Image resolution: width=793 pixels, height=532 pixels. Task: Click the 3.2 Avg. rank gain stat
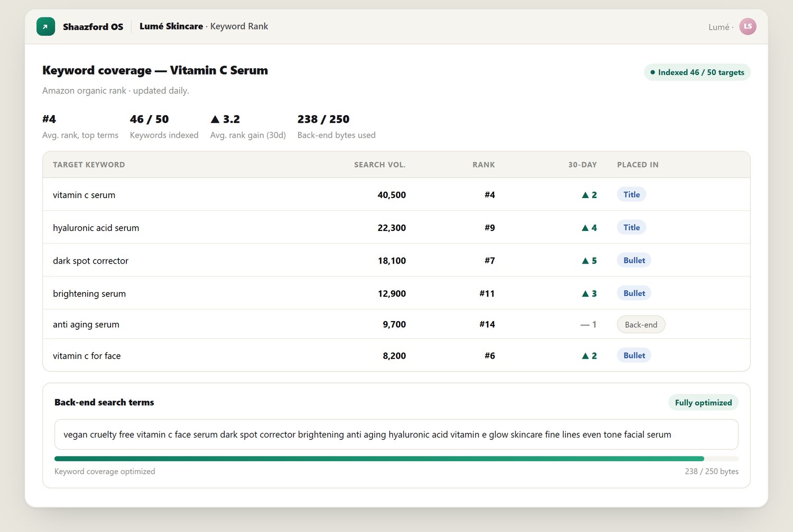click(x=248, y=127)
